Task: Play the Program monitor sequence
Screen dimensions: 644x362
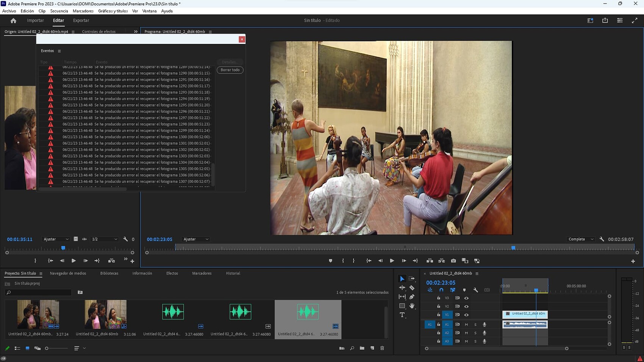Action: point(392,261)
